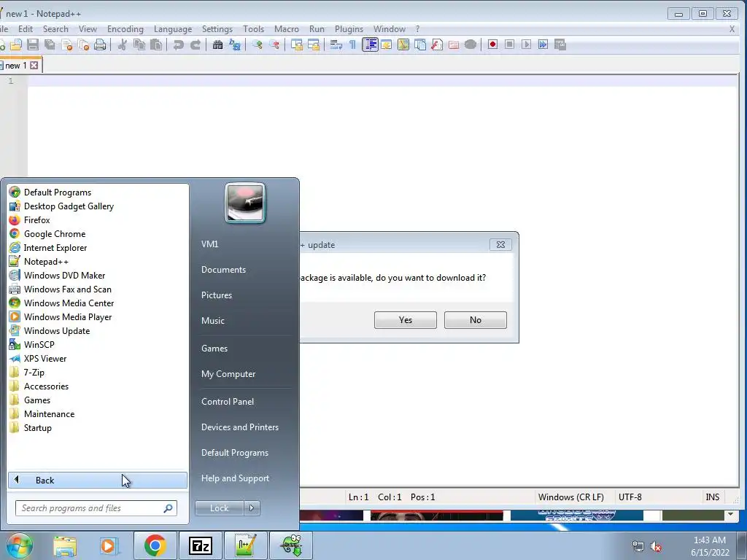747x560 pixels.
Task: Click the Copy toolbar icon
Action: pyautogui.click(x=139, y=44)
